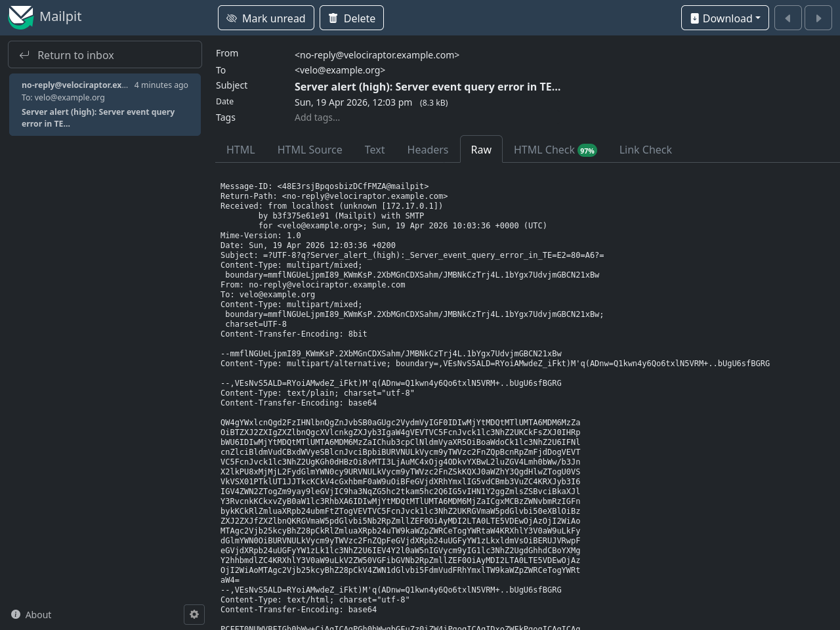Click the 4 minutes ago timestamp
840x630 pixels.
161,85
